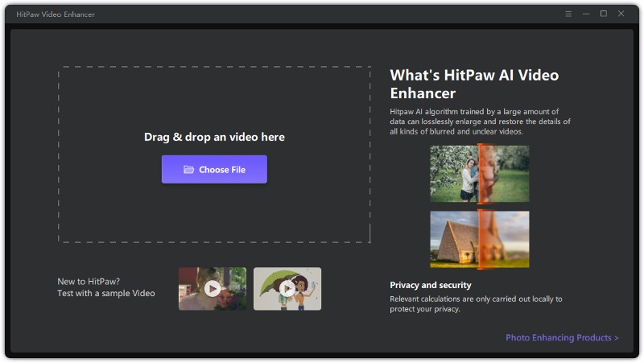This screenshot has width=644, height=363.
Task: Click the "Test with a sample Video" label
Action: (x=106, y=294)
